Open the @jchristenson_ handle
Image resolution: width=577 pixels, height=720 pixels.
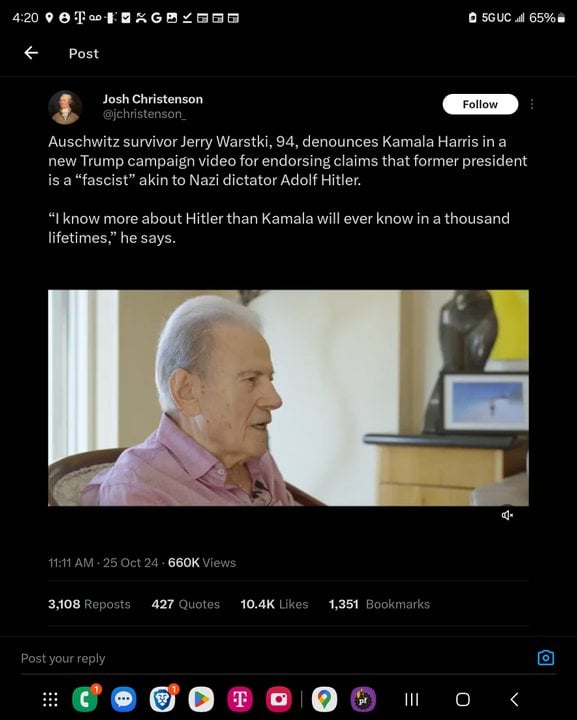click(x=144, y=114)
